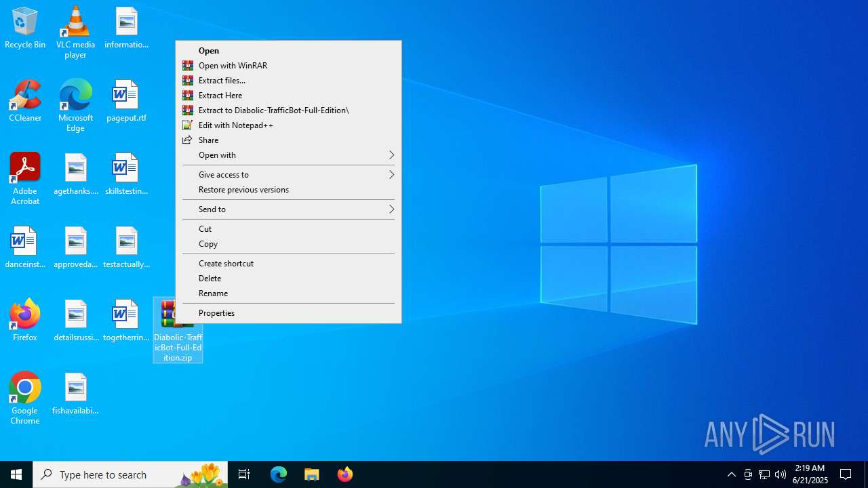Image resolution: width=868 pixels, height=488 pixels.
Task: Show hidden system tray icons
Action: [731, 474]
